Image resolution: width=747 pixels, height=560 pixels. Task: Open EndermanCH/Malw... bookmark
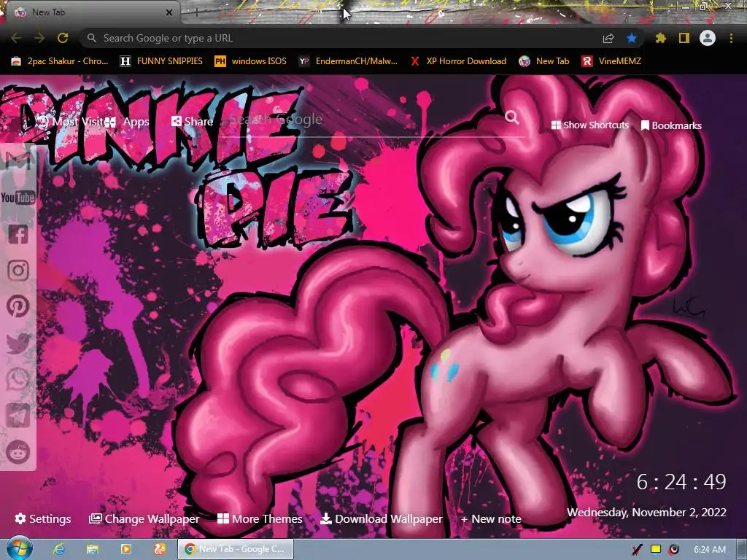tap(348, 61)
